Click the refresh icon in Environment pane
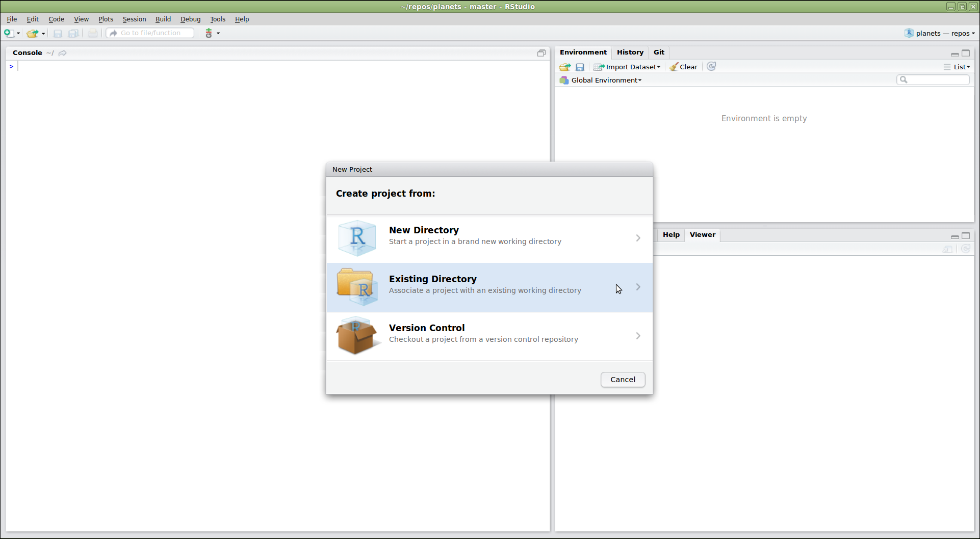The image size is (980, 539). tap(711, 66)
